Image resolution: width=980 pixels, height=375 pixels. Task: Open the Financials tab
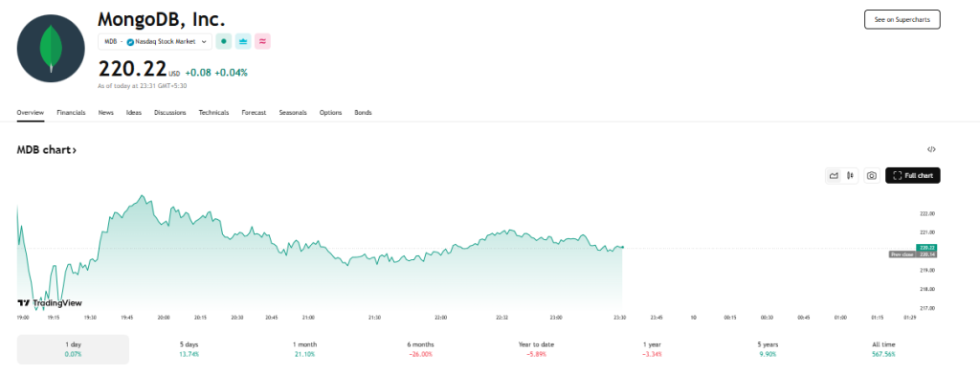coord(71,113)
